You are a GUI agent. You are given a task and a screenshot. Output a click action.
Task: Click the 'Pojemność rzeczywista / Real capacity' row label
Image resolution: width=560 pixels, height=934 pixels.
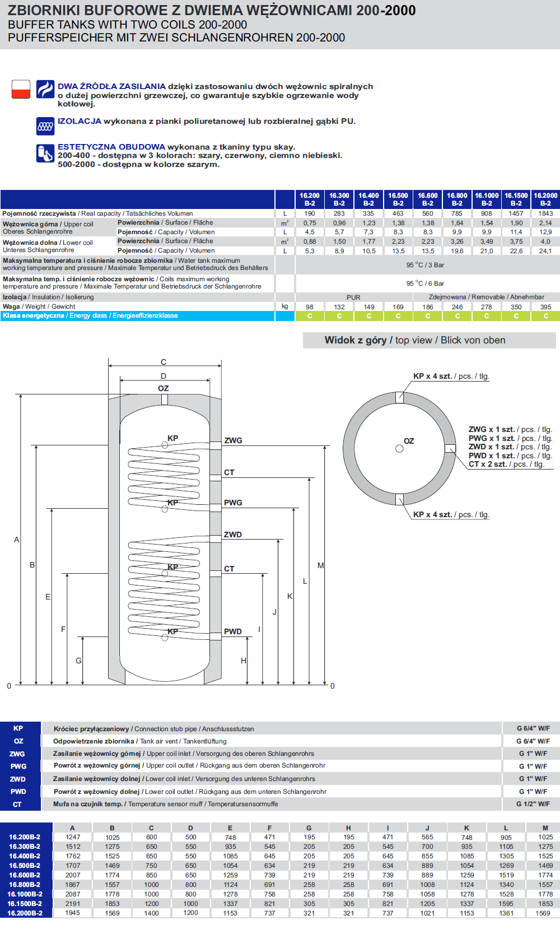(x=97, y=213)
